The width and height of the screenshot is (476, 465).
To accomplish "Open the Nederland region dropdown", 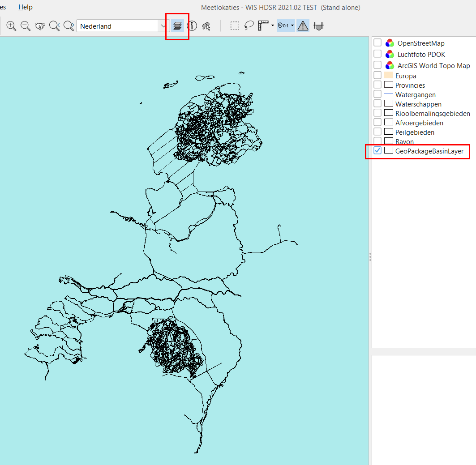I will (x=163, y=26).
